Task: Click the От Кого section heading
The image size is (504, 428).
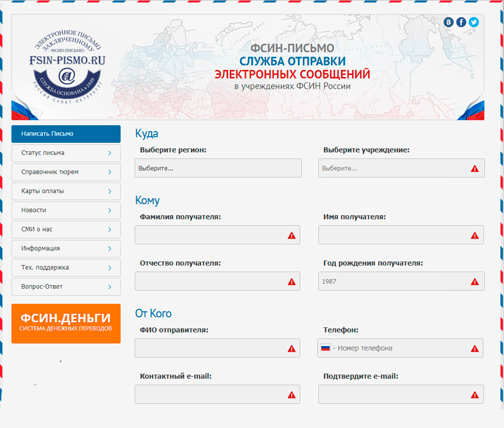Action: click(153, 313)
